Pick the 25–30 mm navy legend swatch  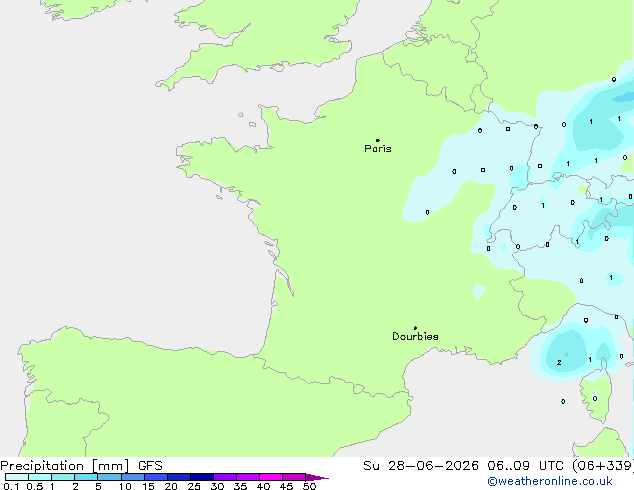coord(202,477)
